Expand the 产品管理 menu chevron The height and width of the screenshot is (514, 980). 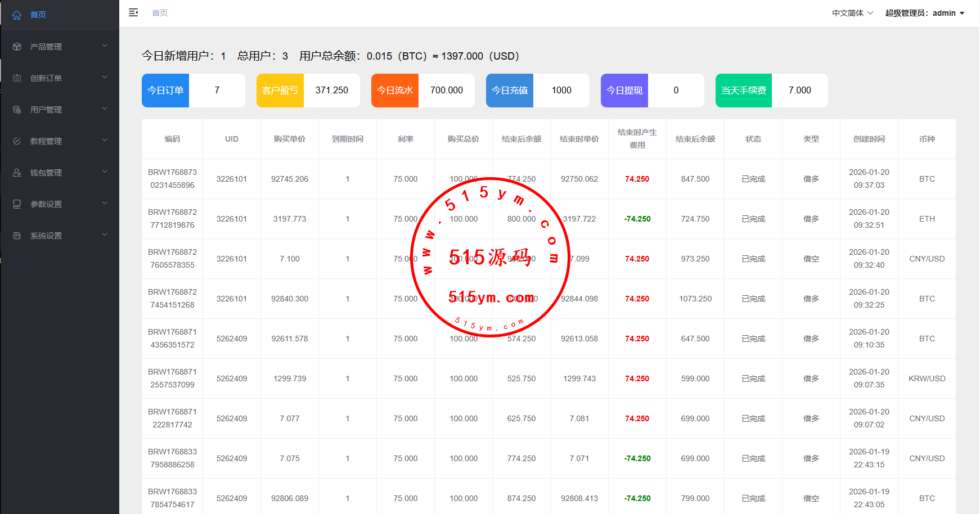click(x=105, y=46)
